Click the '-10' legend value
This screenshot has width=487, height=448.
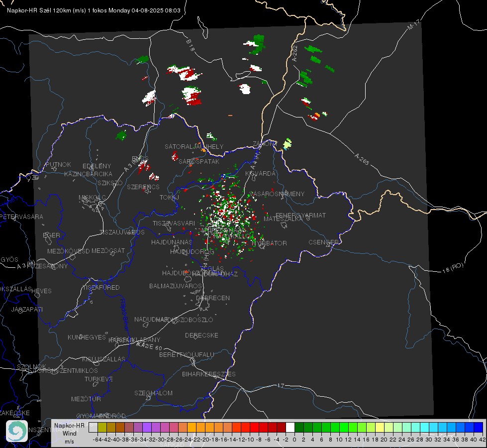249,440
